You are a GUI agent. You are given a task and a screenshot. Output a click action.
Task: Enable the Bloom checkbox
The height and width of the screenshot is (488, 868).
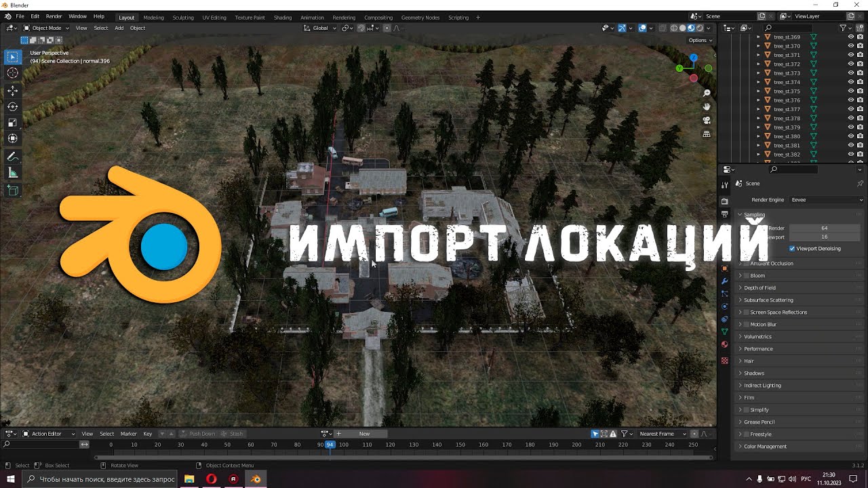click(x=747, y=276)
